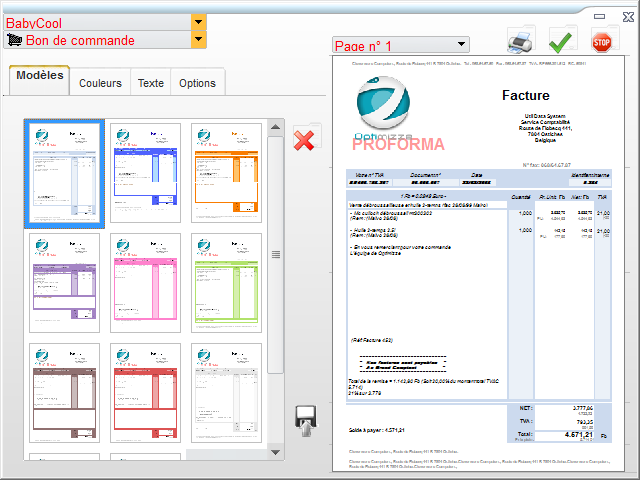Pick the pink invoice template thumbnail
Viewport: 640px width, 480px height.
click(x=145, y=283)
